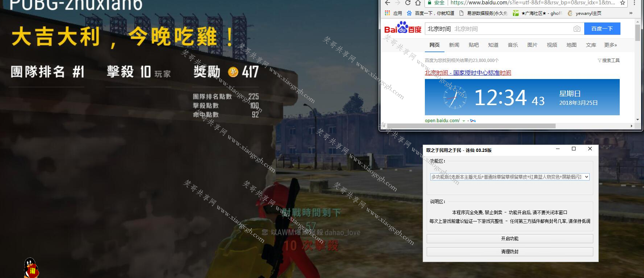Select the 网页 tab
Viewport: 644px width, 278px height.
(435, 45)
